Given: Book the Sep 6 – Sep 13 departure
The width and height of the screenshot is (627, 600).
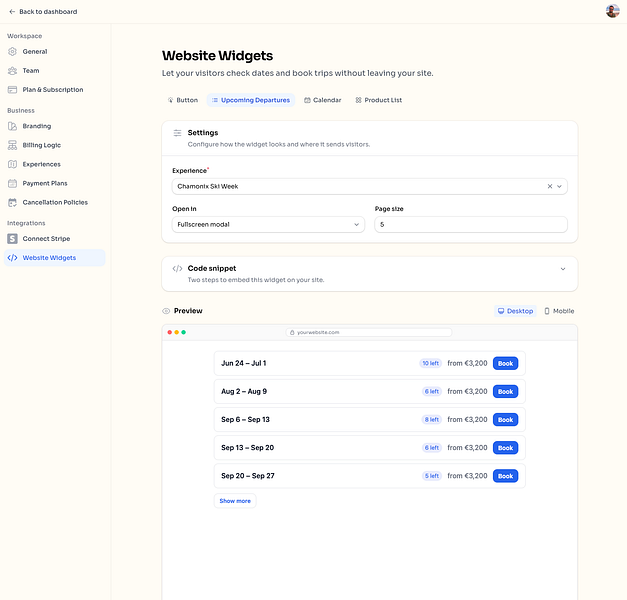Looking at the screenshot, I should 505,420.
